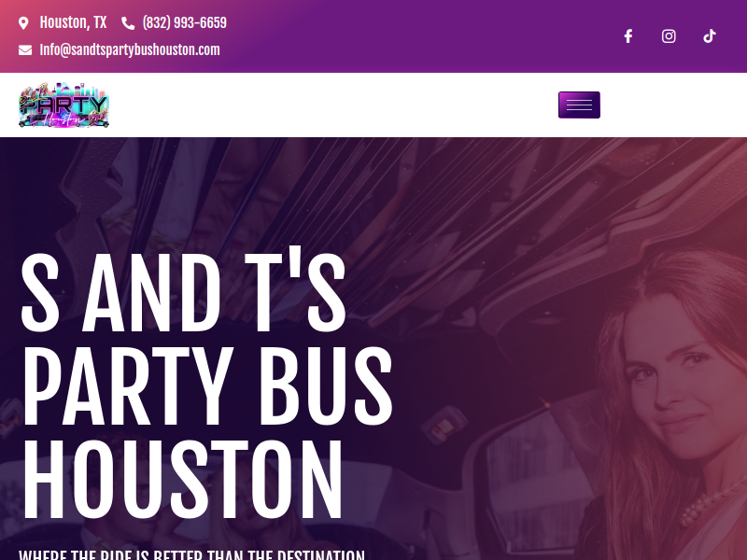The image size is (747, 560).
Task: Click the phone handset icon
Action: (x=128, y=22)
